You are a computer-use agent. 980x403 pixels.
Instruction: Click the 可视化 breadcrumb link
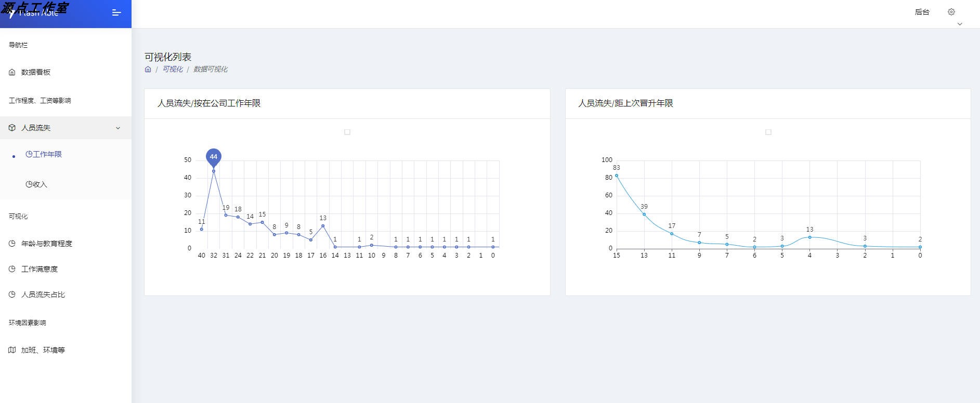pos(173,69)
